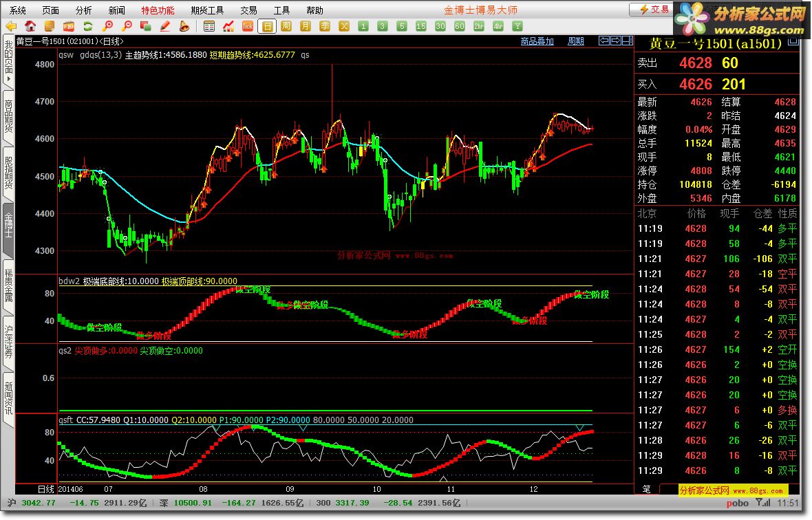Viewport: 812px width, 520px height.
Task: Toggle the 月 monthly period button
Action: click(x=306, y=26)
